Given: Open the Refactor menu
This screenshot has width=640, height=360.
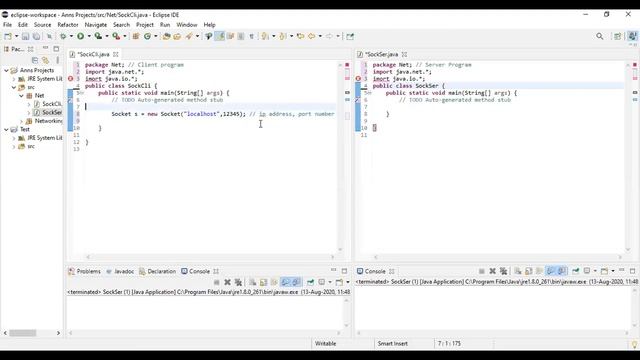Looking at the screenshot, I should (x=68, y=25).
